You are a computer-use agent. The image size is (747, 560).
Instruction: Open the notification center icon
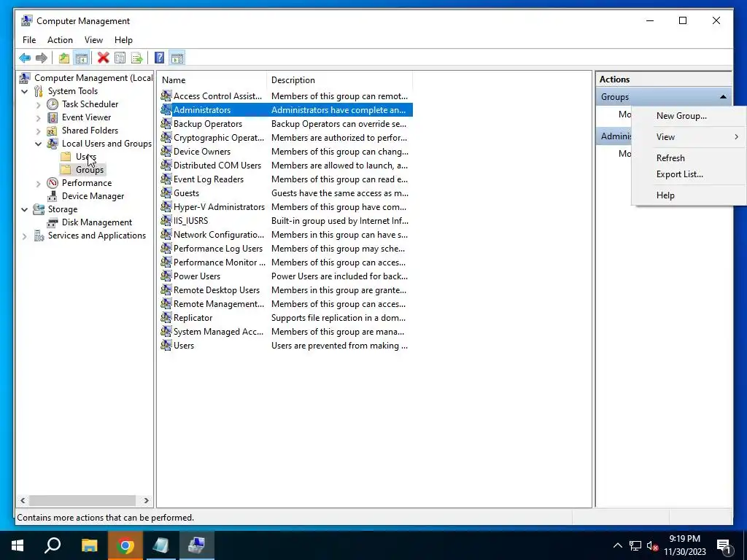(x=724, y=546)
